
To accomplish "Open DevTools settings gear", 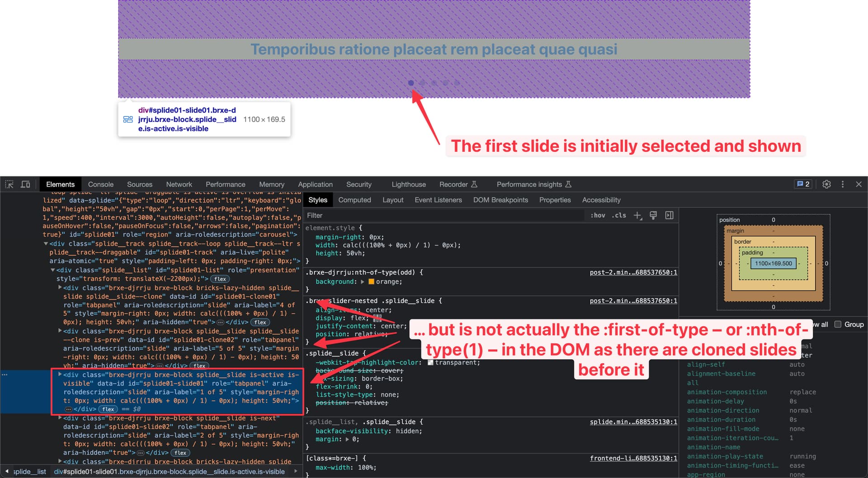I will click(826, 184).
